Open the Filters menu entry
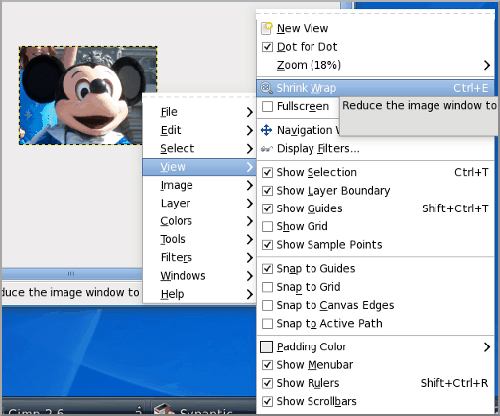 199,258
